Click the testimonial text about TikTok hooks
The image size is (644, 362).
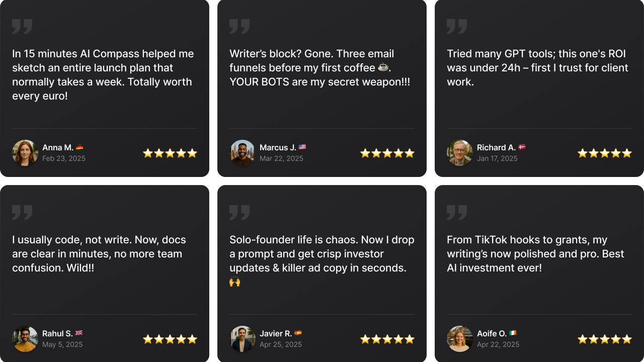click(535, 254)
